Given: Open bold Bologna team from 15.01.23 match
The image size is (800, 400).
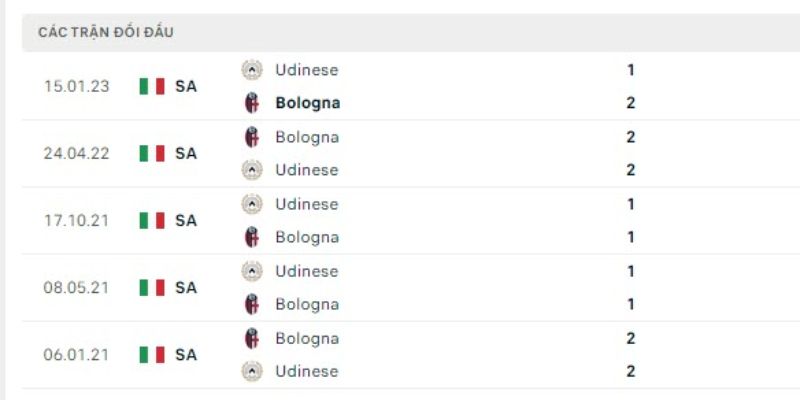Looking at the screenshot, I should click(307, 102).
